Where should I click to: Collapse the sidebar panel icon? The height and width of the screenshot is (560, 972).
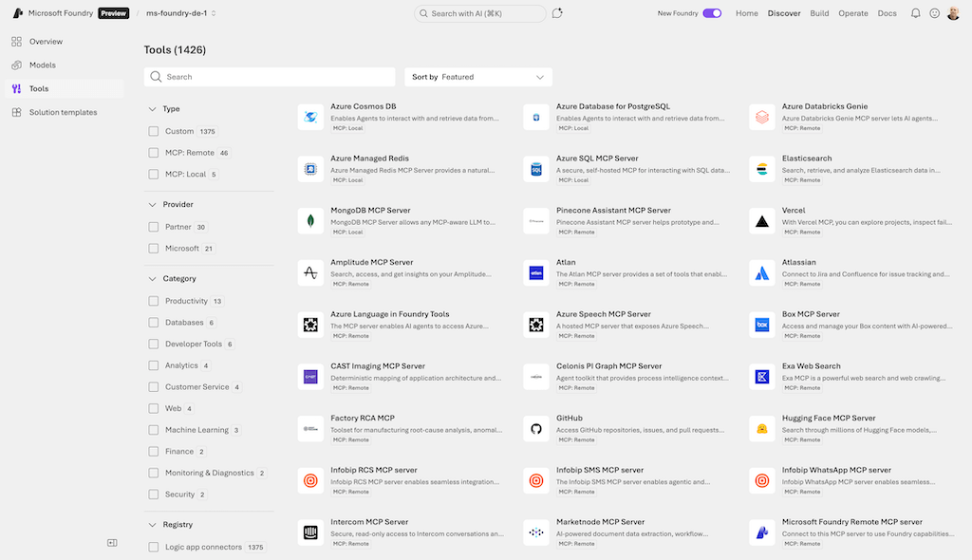point(112,543)
